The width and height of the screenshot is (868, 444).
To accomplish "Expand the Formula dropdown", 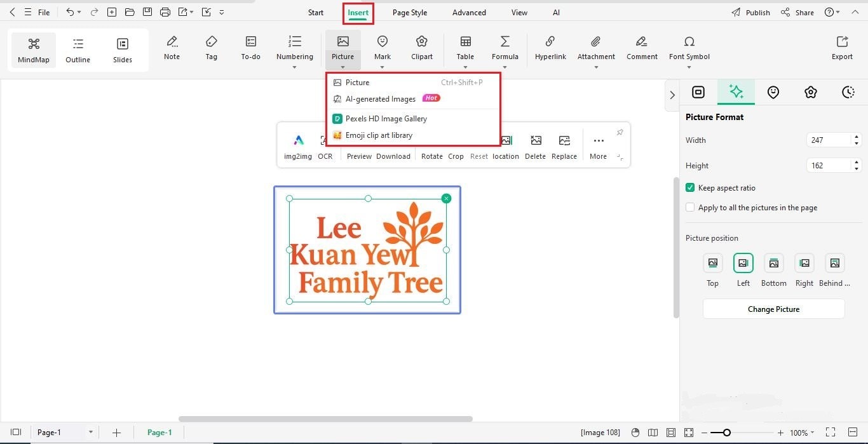I will (x=505, y=67).
